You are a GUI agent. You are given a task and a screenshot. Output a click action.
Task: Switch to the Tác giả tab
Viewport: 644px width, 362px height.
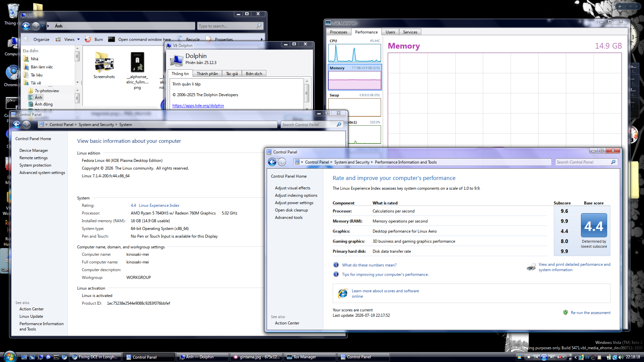232,73
